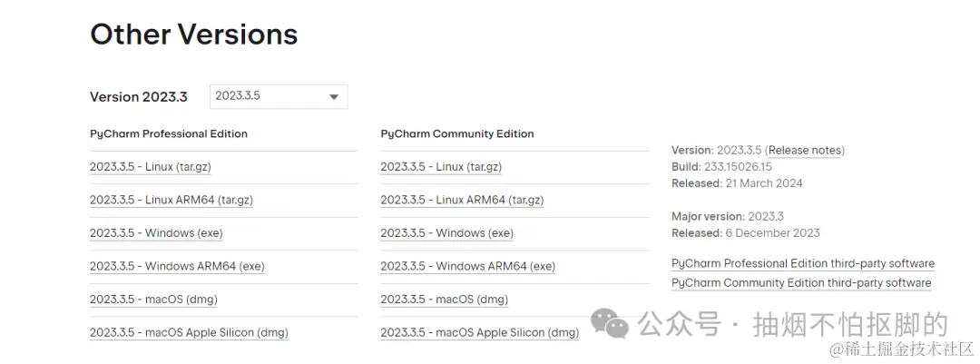Download Community Edition Linux (tar.gz)
Viewport: 980px width, 364px height.
click(x=441, y=167)
